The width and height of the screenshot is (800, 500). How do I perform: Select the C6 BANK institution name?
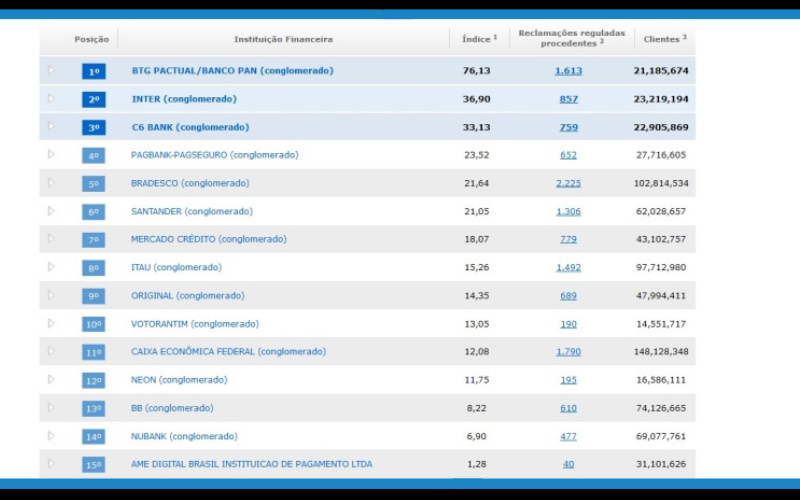tap(190, 127)
